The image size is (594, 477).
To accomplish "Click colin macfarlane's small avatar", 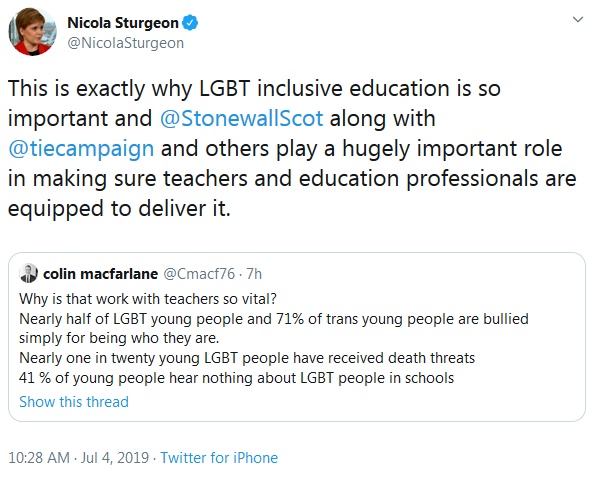I will 28,273.
